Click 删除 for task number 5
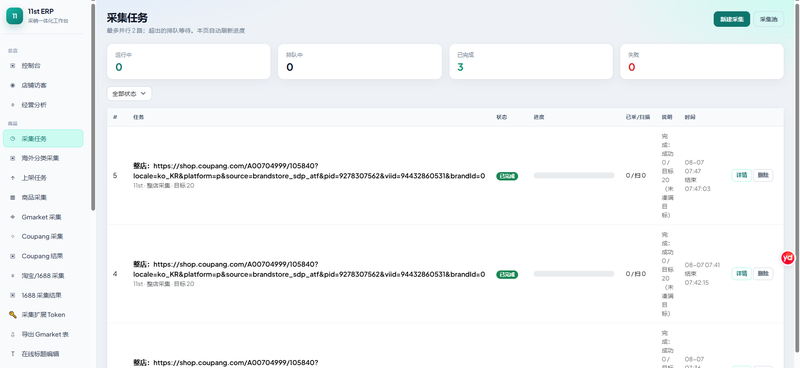Image resolution: width=800 pixels, height=368 pixels. (763, 175)
